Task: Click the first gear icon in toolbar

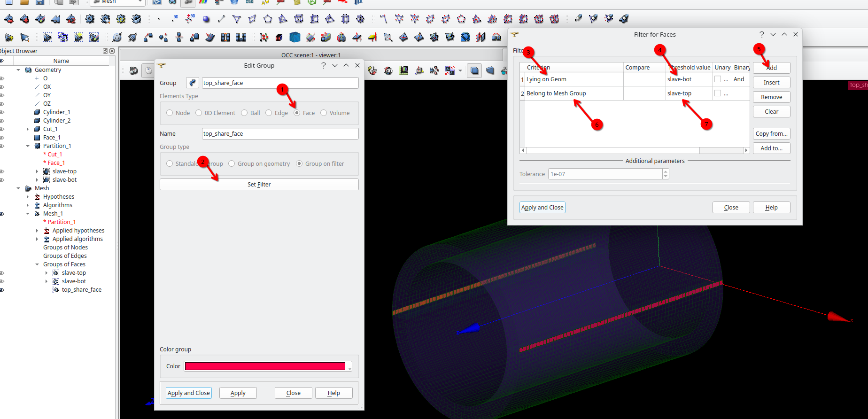Action: (x=90, y=19)
